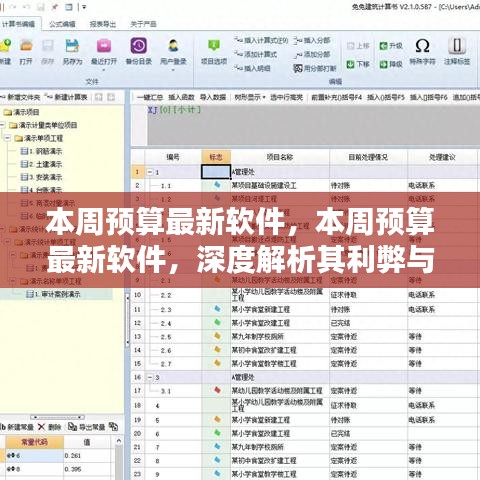Click the 标志 column header
The height and width of the screenshot is (480, 480).
(216, 157)
